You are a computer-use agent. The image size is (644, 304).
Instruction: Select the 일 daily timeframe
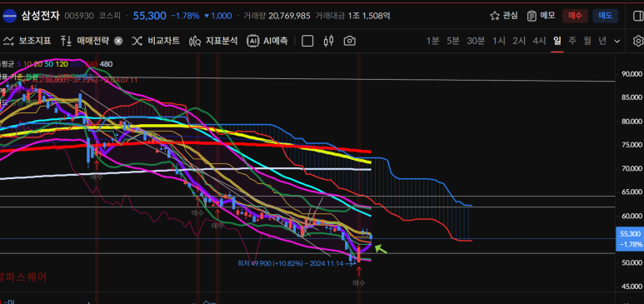(557, 41)
